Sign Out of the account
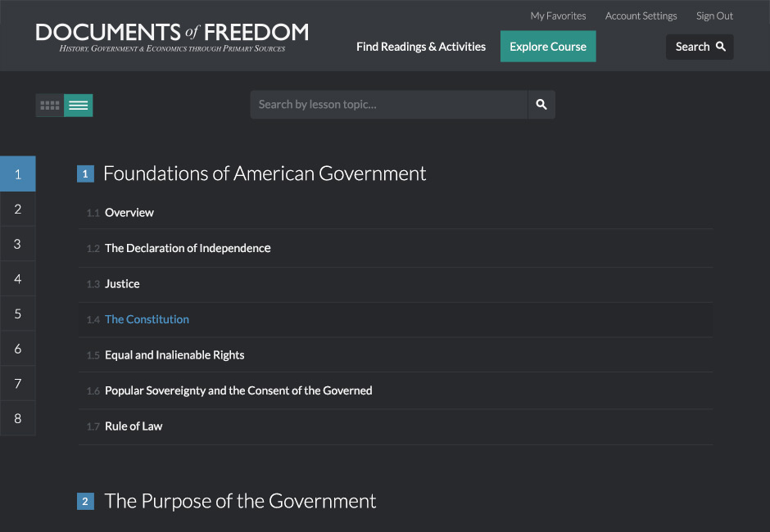Viewport: 770px width, 532px height. [714, 16]
